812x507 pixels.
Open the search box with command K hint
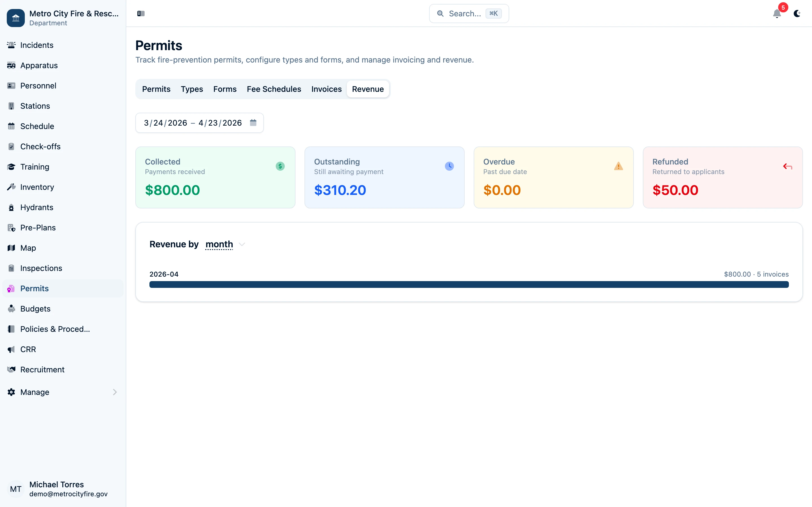[x=468, y=14]
